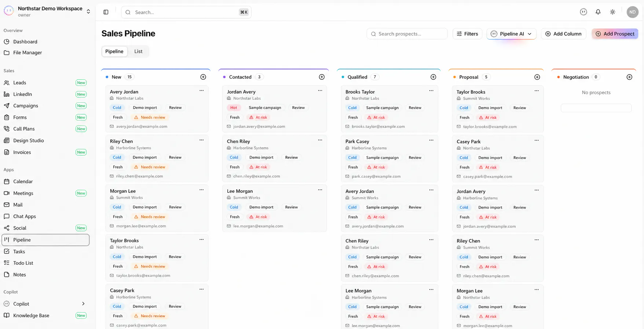Open options menu on Riley Chen New card
644x329 pixels.
(201, 140)
